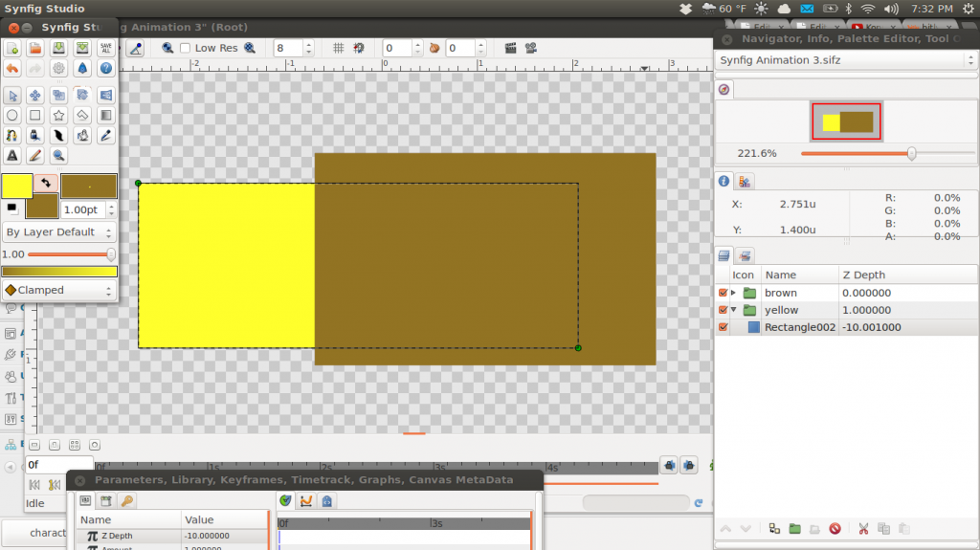This screenshot has height=550, width=980.
Task: Reset colors to black and white
Action: tap(11, 209)
